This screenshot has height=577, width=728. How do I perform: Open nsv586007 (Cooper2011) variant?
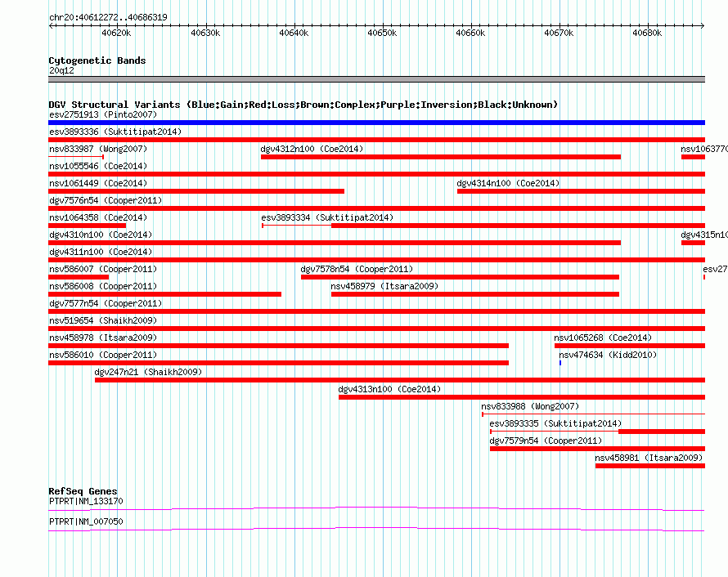point(103,269)
